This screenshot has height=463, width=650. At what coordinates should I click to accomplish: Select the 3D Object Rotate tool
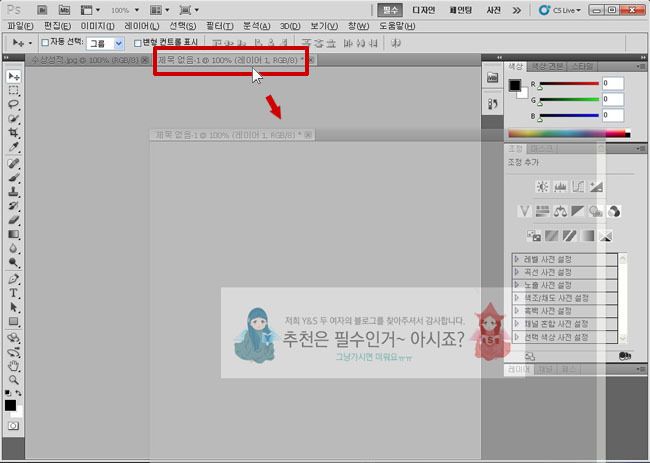(x=13, y=338)
